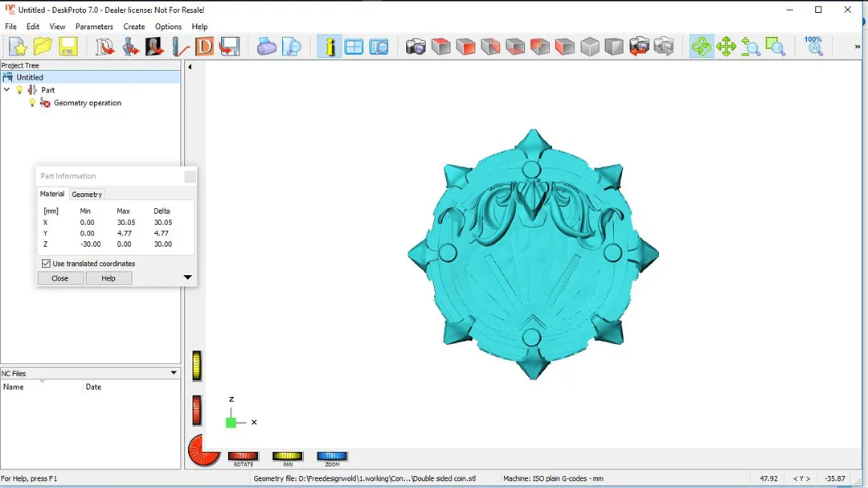Write NC file via floppy with red arrow
The image size is (868, 488).
tap(229, 47)
